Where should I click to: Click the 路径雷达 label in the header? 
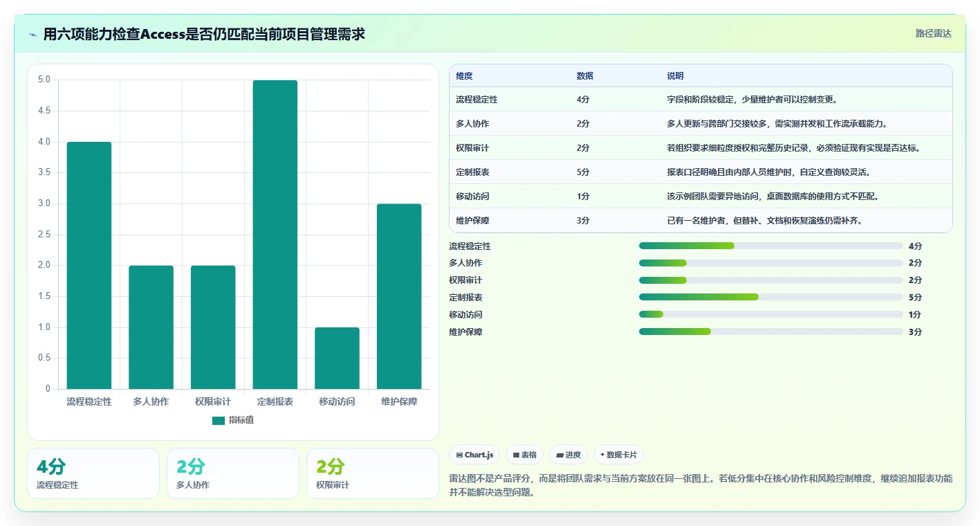[x=934, y=33]
